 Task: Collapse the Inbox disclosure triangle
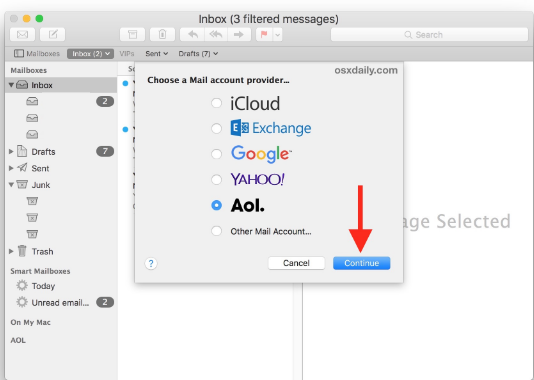click(x=11, y=85)
